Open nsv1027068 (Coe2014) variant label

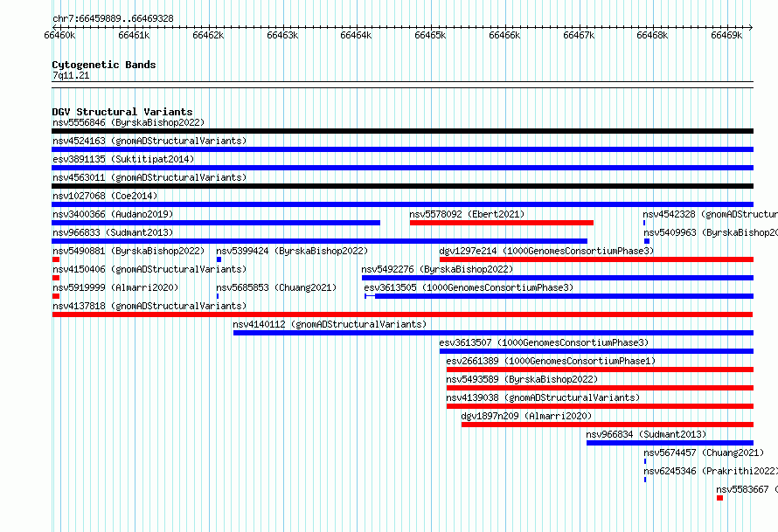pos(105,196)
